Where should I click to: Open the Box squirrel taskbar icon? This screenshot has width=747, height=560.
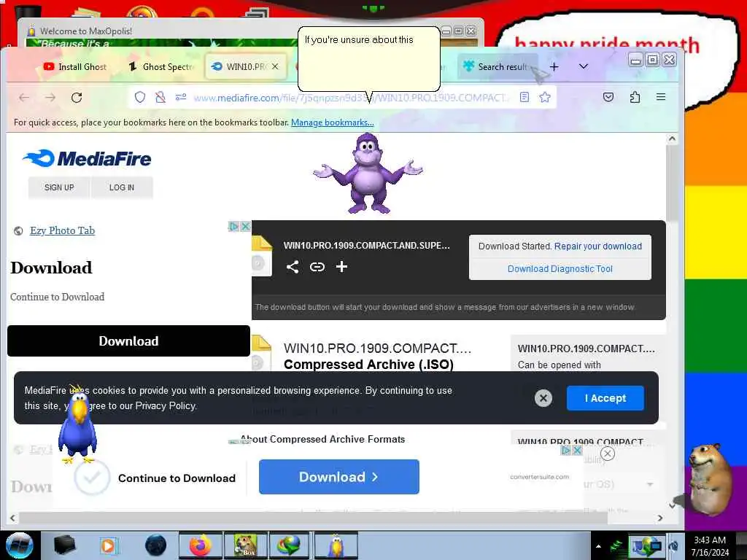pos(245,545)
